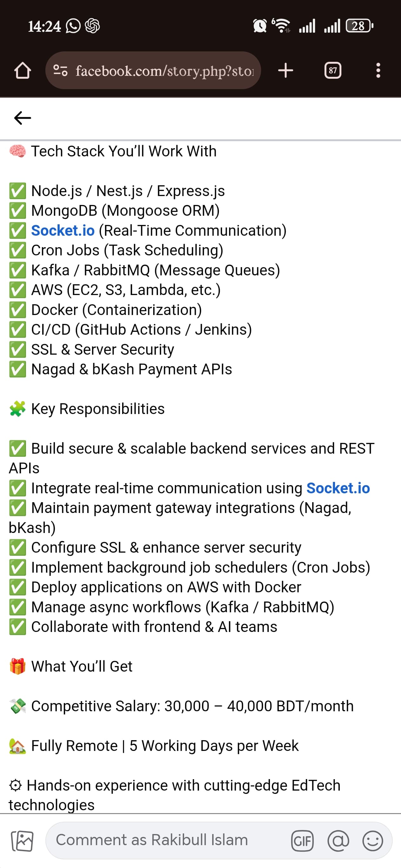Image resolution: width=401 pixels, height=868 pixels.
Task: Open the tab switcher showing 87
Action: coord(332,70)
